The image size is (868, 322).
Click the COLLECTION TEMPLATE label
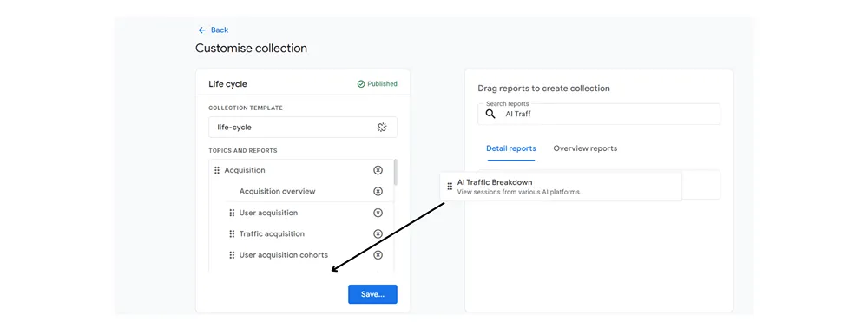[246, 108]
